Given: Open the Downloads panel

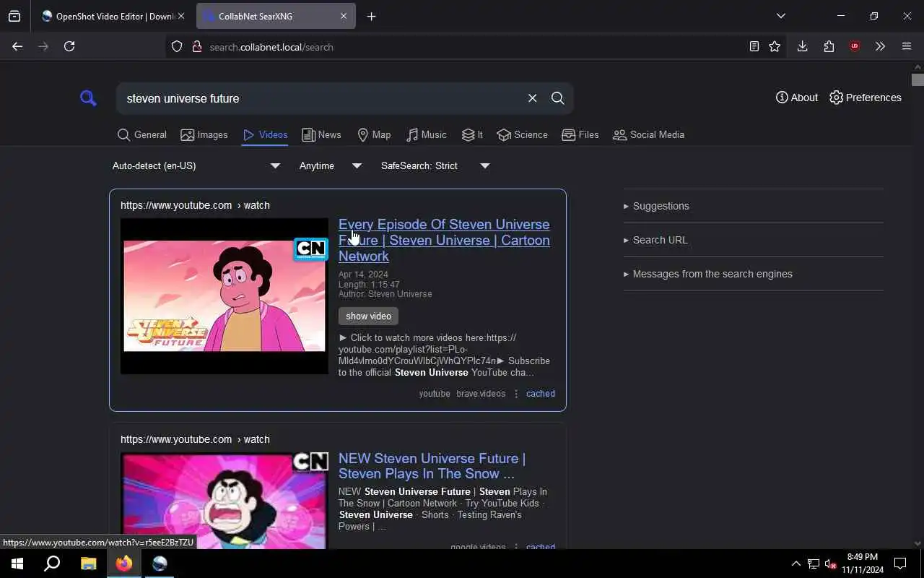Looking at the screenshot, I should point(802,46).
